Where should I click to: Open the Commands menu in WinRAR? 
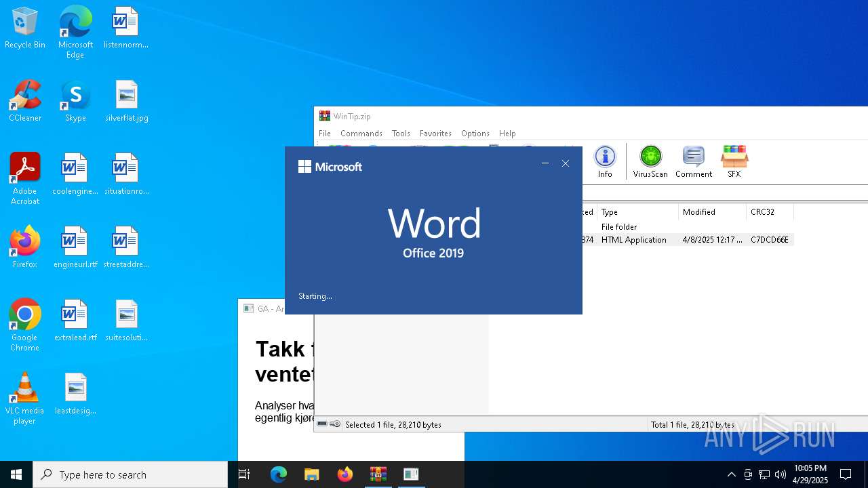click(361, 134)
